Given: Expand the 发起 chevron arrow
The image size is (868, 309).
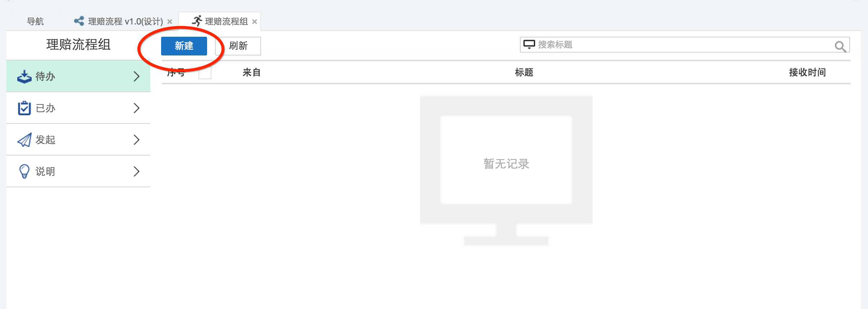Looking at the screenshot, I should (136, 140).
